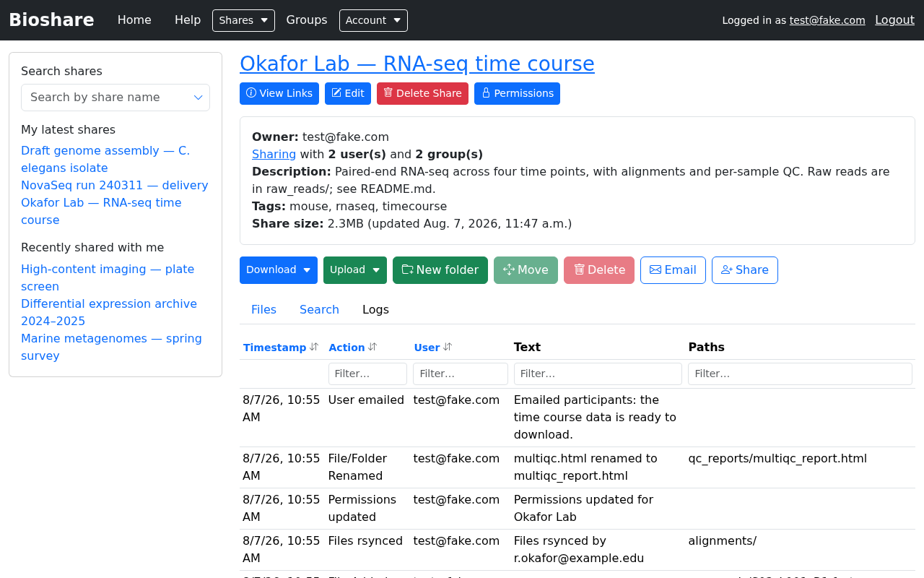This screenshot has width=924, height=578.
Task: Open High-content imaging plate screen share
Action: (x=108, y=277)
